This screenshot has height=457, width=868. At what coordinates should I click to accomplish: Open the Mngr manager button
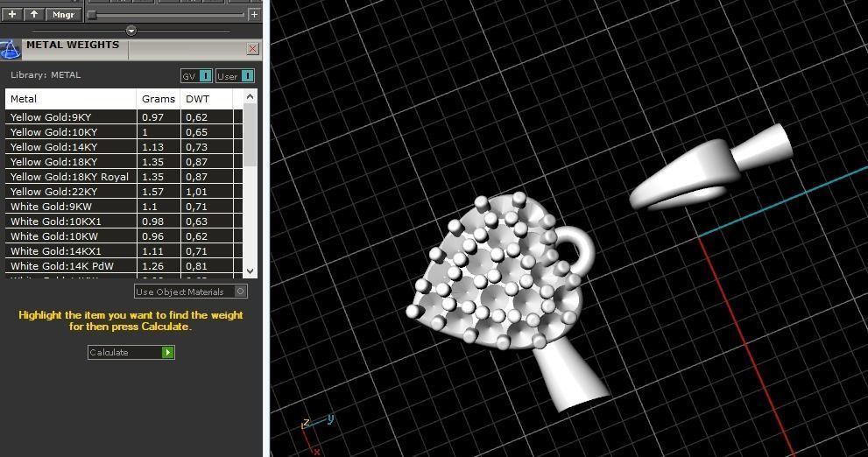coord(63,14)
